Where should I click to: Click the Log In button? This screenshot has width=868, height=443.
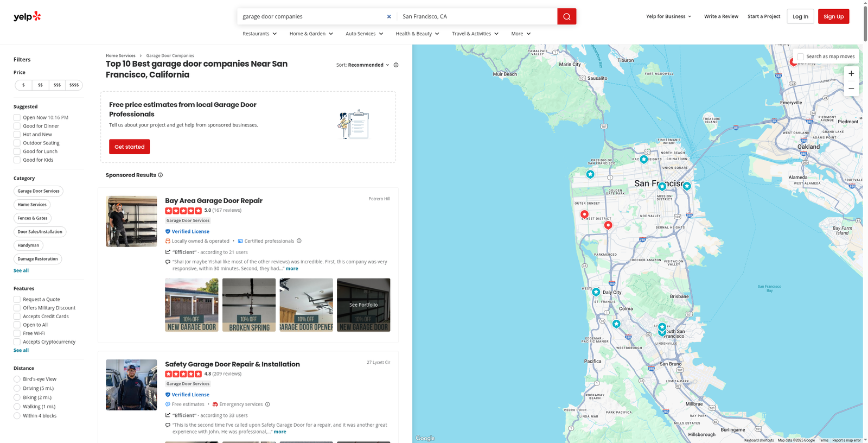coord(800,16)
